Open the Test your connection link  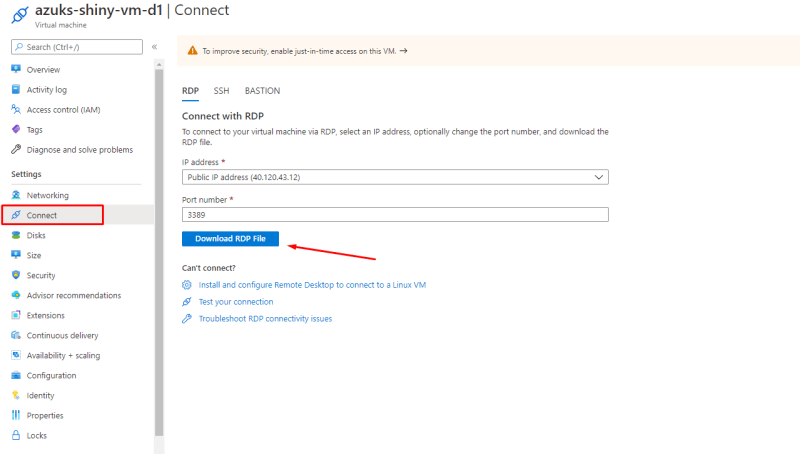click(236, 301)
